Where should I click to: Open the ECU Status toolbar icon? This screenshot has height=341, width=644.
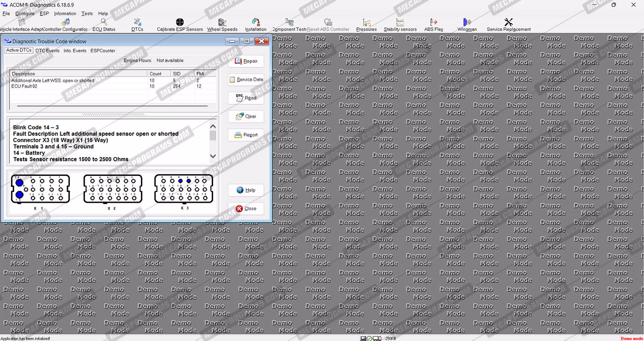[x=104, y=23]
